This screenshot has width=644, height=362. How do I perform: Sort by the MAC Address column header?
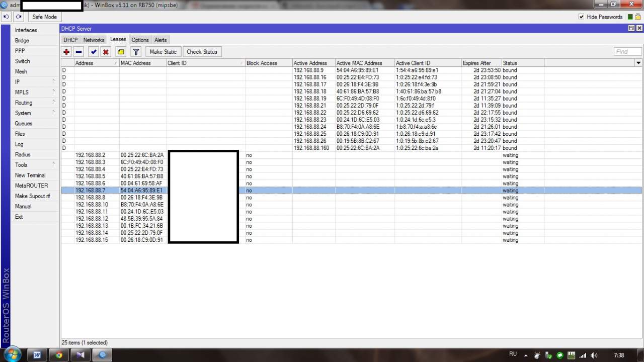(x=143, y=63)
